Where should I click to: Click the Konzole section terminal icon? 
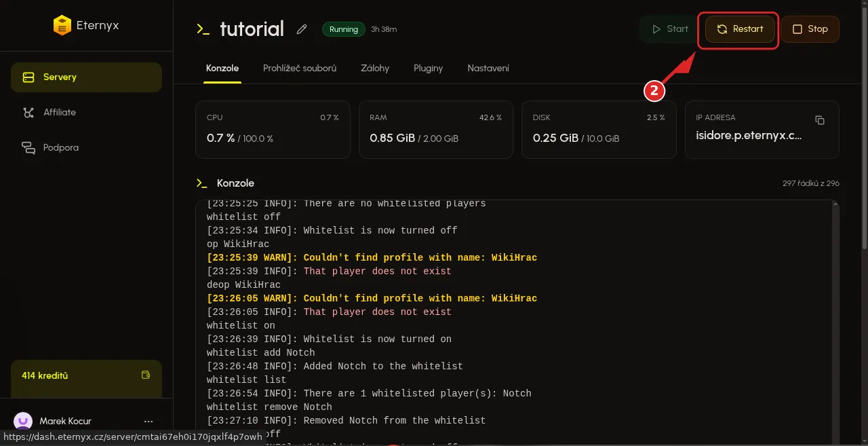pyautogui.click(x=201, y=183)
